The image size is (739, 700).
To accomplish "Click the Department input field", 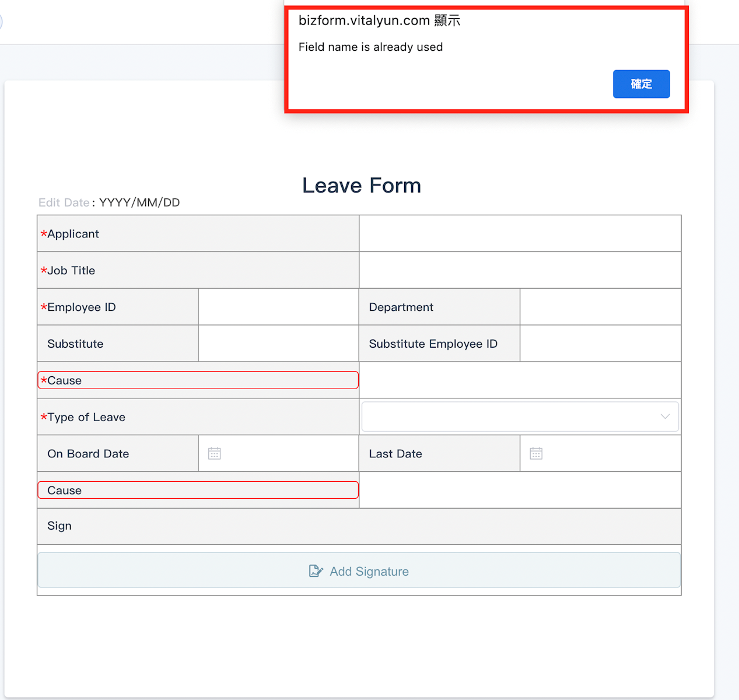I will point(600,307).
